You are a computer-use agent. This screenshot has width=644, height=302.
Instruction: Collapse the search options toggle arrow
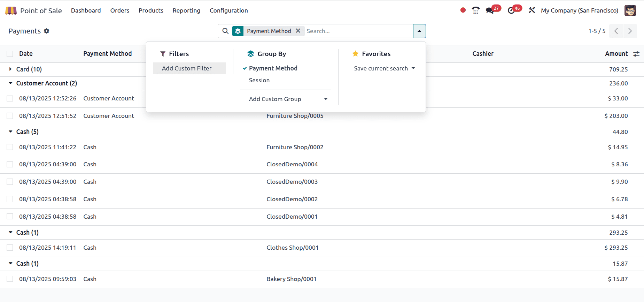point(419,31)
